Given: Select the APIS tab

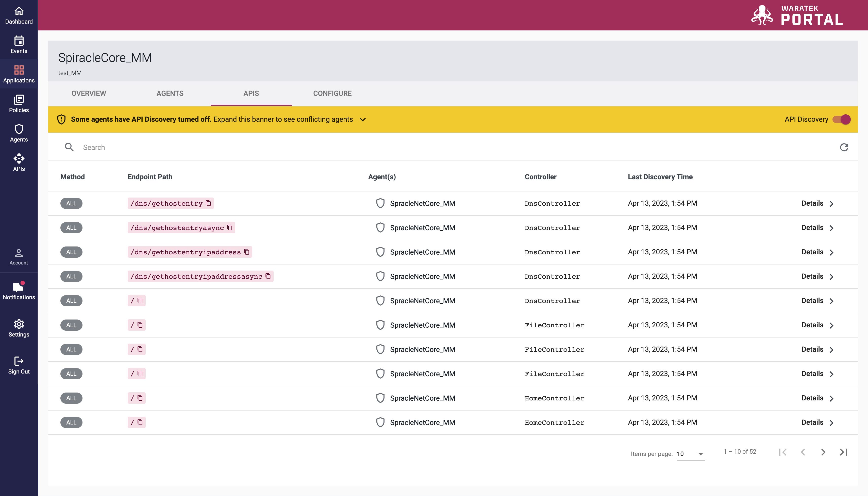Looking at the screenshot, I should [251, 93].
